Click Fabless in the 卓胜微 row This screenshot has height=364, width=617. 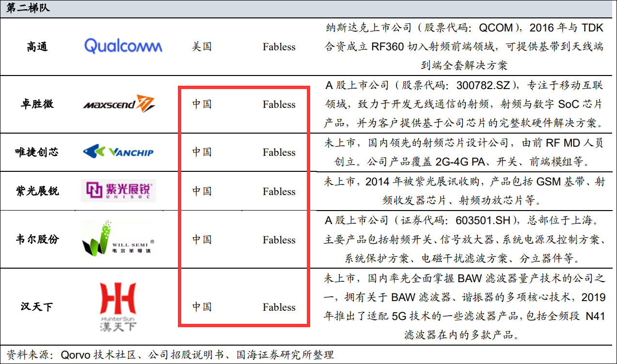279,104
